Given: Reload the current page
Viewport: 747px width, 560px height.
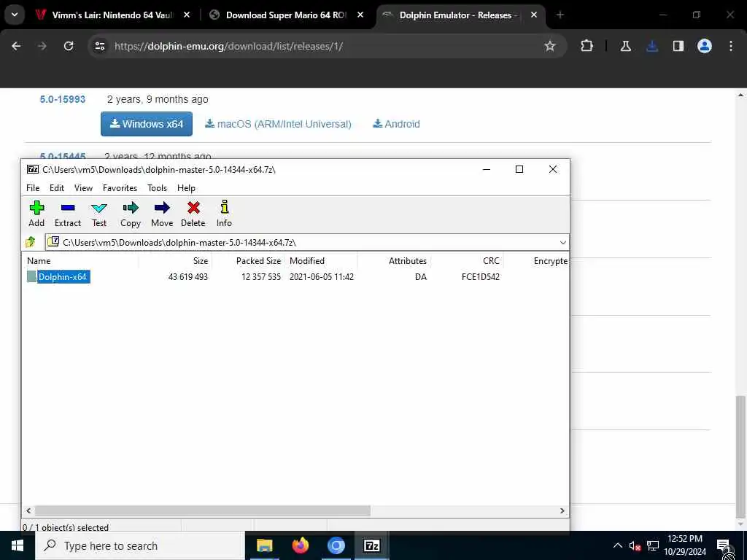Looking at the screenshot, I should (x=69, y=46).
